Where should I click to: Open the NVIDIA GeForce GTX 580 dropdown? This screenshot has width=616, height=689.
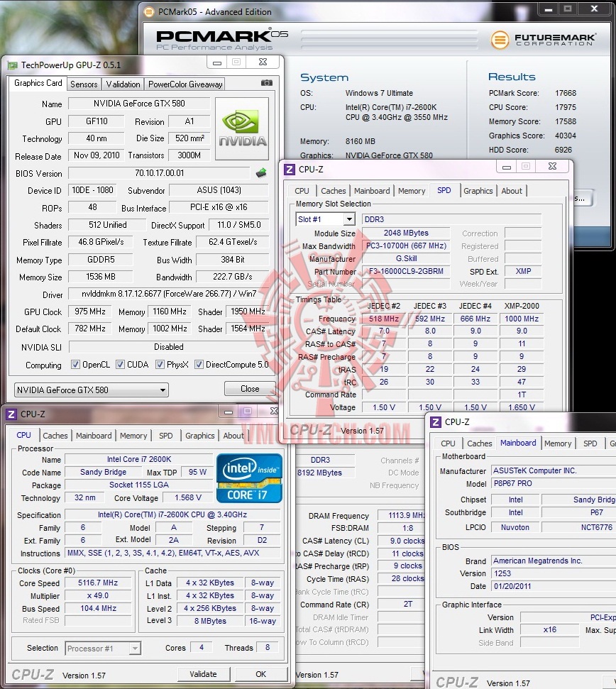pos(92,390)
